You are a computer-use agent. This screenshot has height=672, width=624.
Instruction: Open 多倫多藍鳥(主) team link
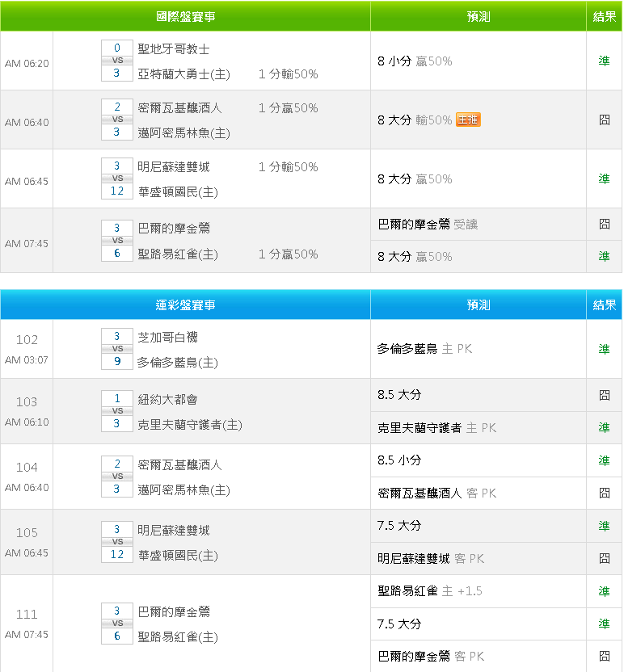(x=178, y=363)
